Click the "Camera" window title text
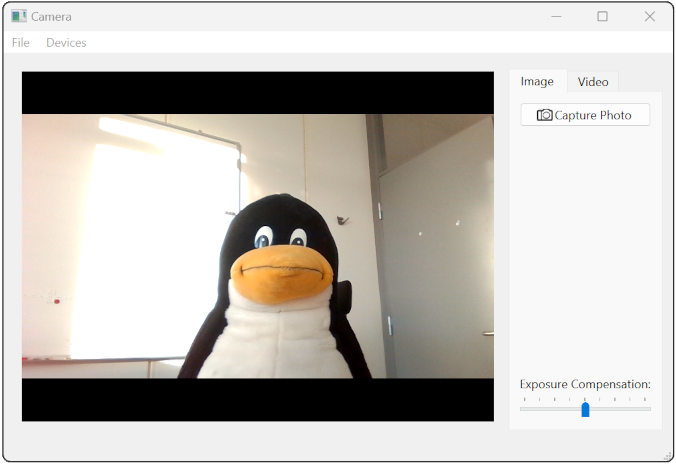Screen dimensions: 676x464 51,17
